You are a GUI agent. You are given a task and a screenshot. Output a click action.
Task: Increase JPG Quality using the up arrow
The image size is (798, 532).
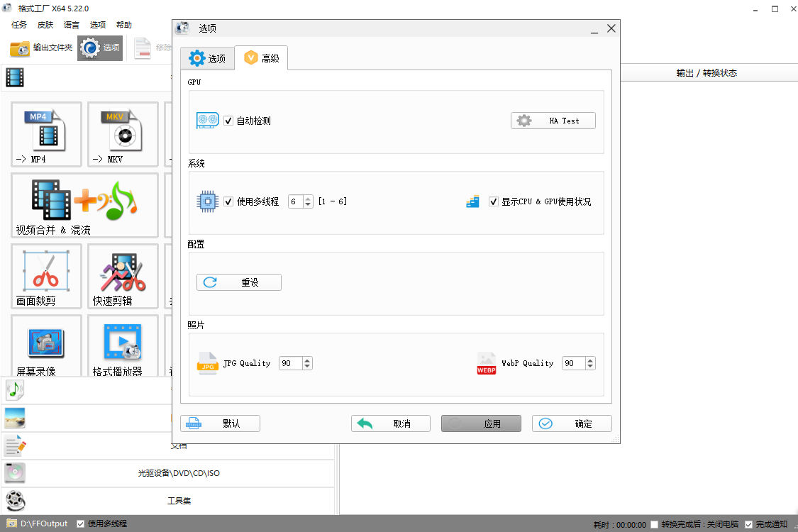[x=306, y=359]
